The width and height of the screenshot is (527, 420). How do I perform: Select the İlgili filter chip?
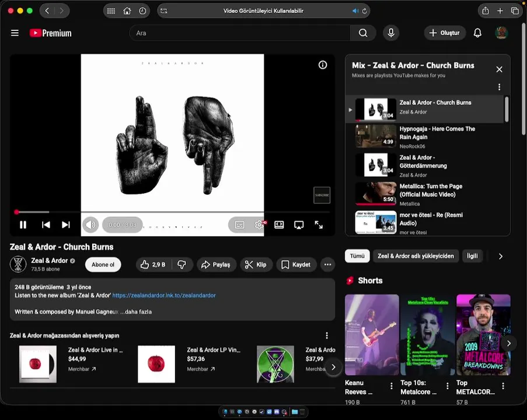coord(472,256)
